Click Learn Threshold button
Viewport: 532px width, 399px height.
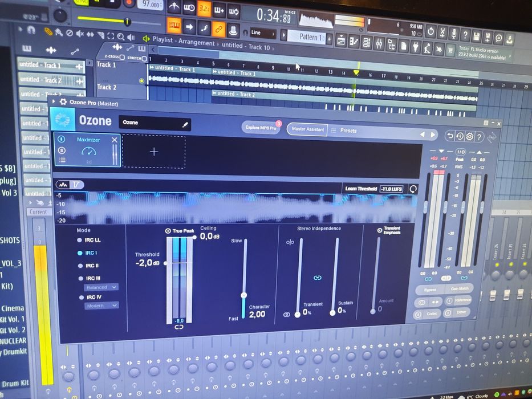pos(361,189)
